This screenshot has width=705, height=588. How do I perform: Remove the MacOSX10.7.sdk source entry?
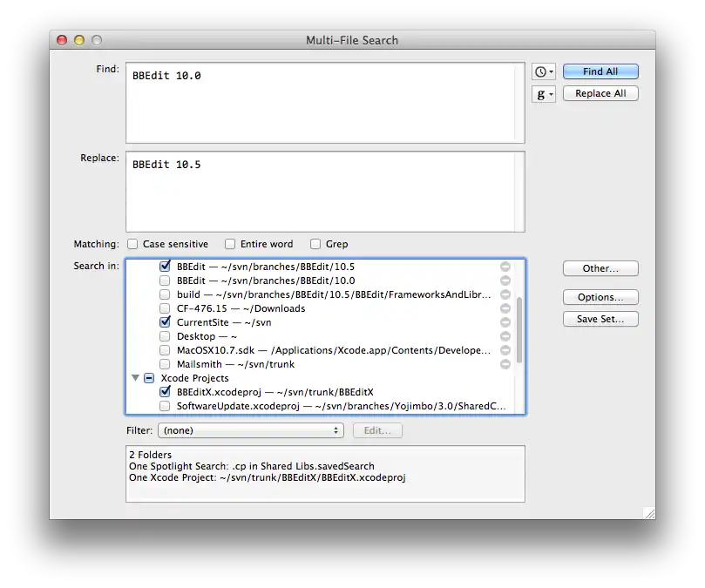[505, 350]
